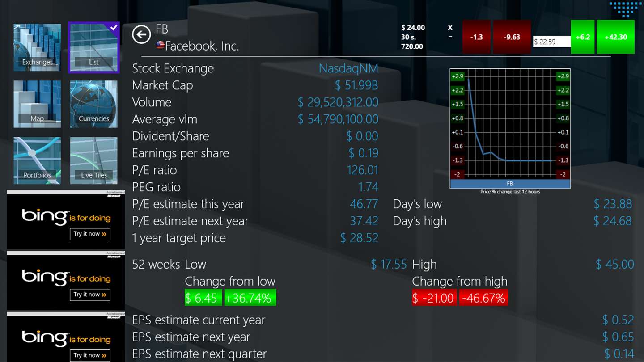Click third Bing Try it now button
The width and height of the screenshot is (644, 362).
(89, 355)
